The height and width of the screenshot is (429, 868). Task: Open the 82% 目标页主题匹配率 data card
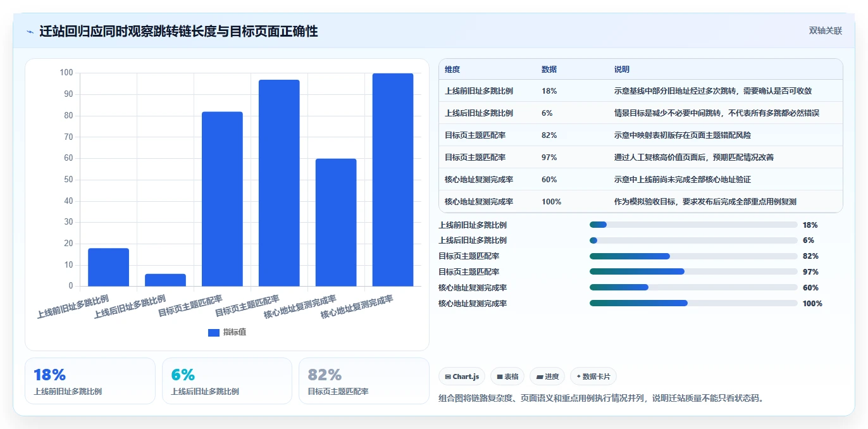[364, 381]
